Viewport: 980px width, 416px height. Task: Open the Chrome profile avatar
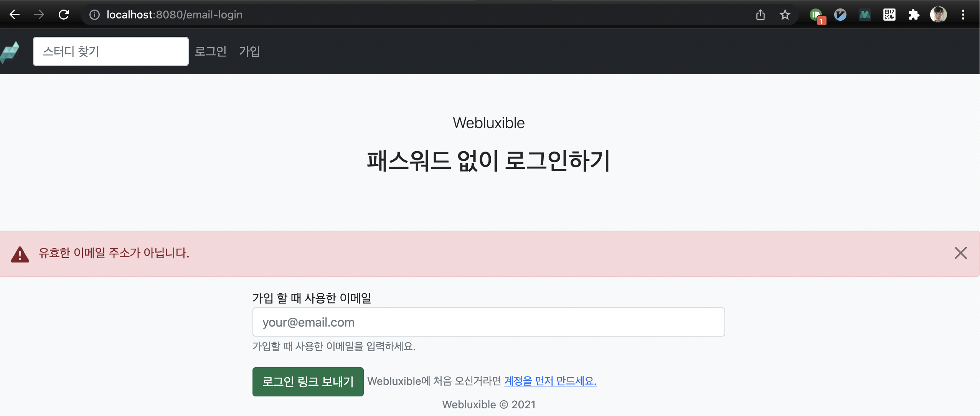(938, 15)
